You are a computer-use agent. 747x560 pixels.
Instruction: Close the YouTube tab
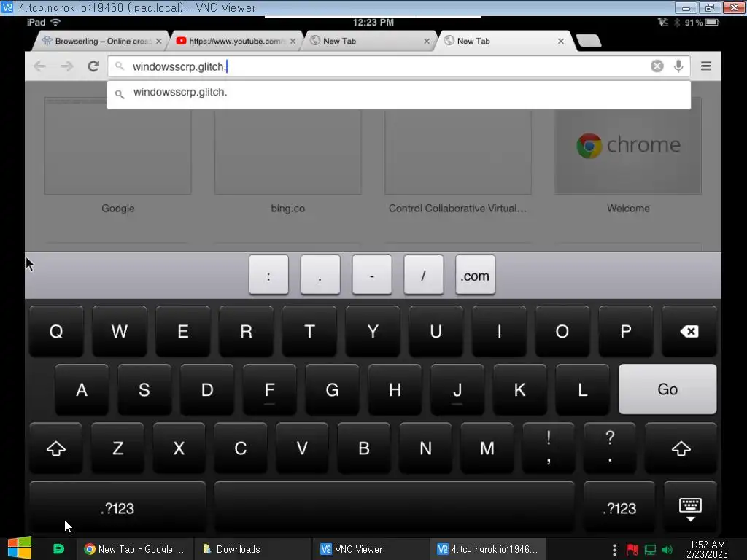click(x=293, y=42)
